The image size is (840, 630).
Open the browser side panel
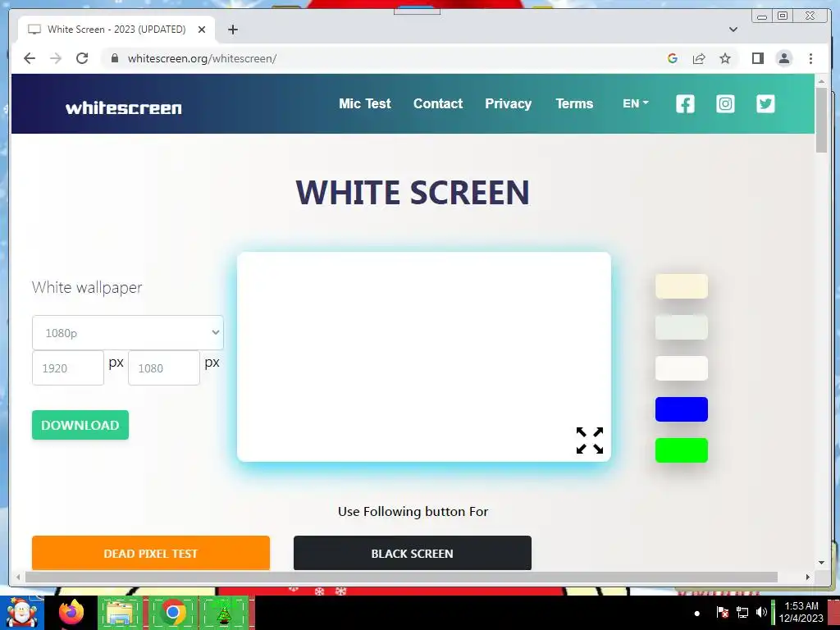(x=757, y=58)
